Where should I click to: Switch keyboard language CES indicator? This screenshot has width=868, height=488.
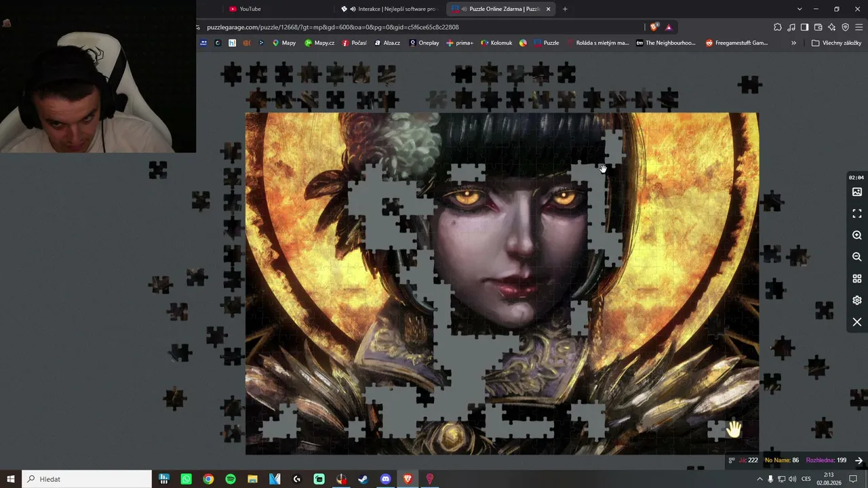(807, 479)
